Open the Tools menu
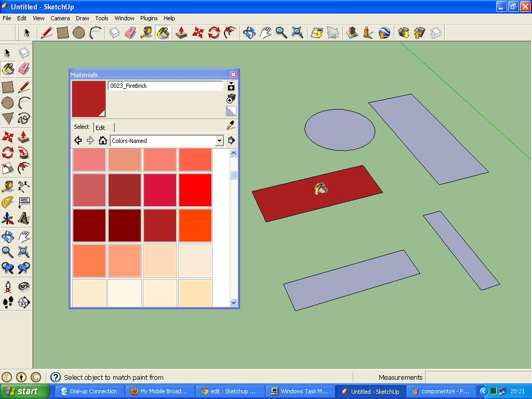This screenshot has height=399, width=532. tap(101, 18)
